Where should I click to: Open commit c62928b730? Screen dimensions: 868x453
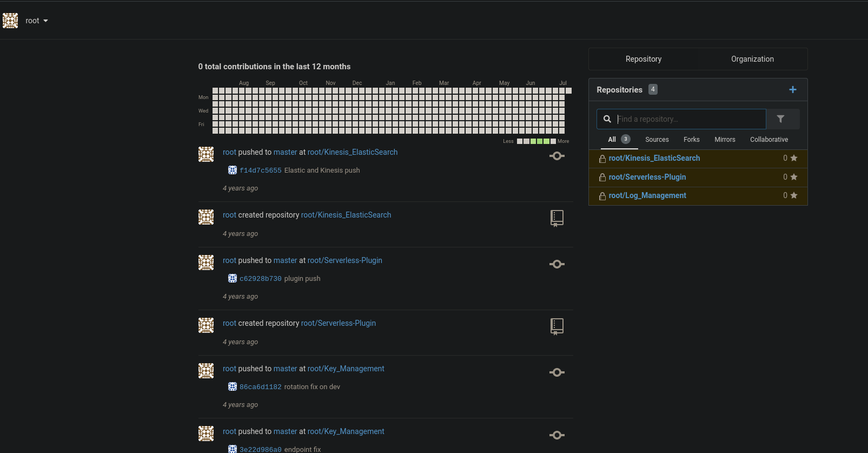click(x=261, y=279)
